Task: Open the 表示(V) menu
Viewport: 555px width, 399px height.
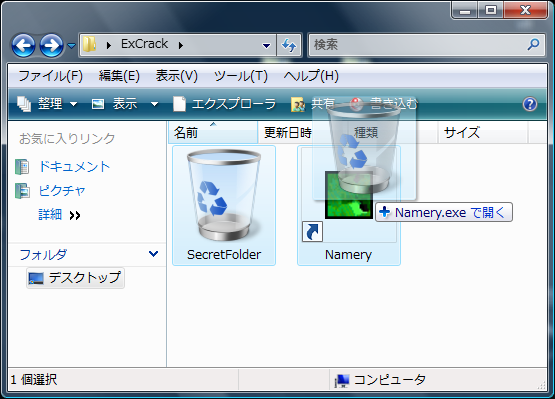Action: click(177, 76)
